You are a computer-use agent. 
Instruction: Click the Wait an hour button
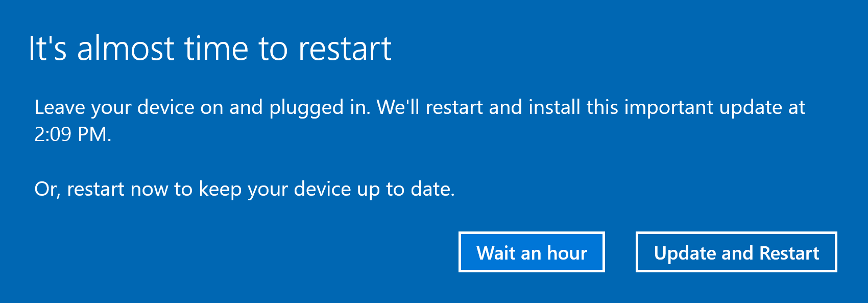532,252
